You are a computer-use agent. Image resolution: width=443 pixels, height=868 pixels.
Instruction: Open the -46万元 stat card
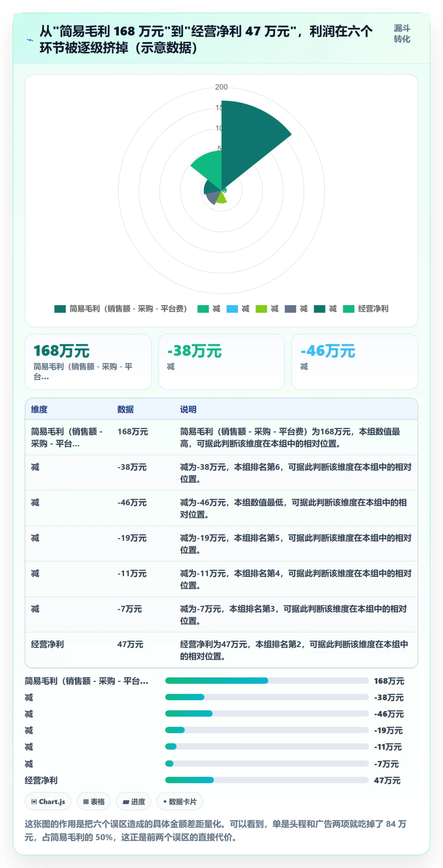(355, 362)
